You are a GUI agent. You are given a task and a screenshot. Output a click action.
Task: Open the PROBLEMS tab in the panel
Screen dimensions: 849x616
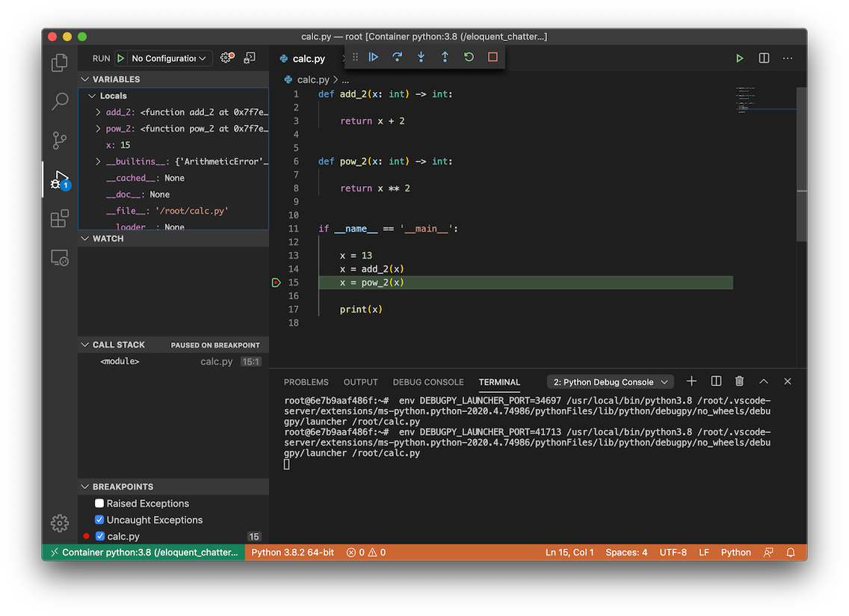[x=306, y=382]
